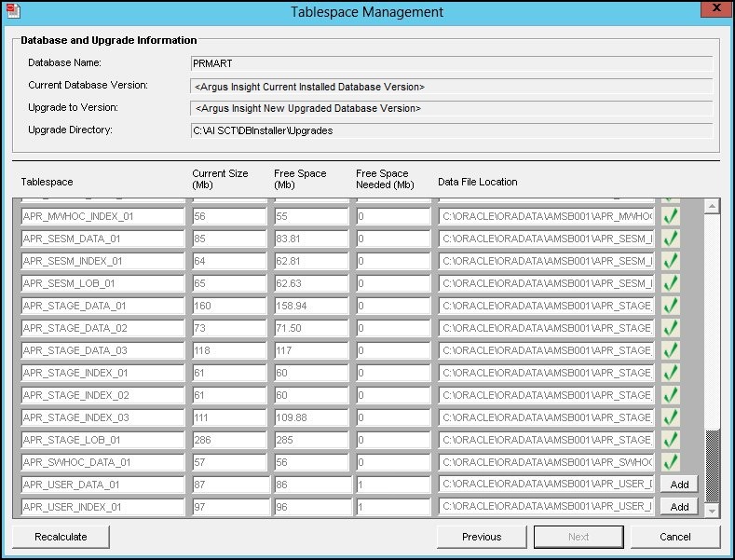The height and width of the screenshot is (560, 735).
Task: Click the Database Name field PRMART
Action: [452, 63]
